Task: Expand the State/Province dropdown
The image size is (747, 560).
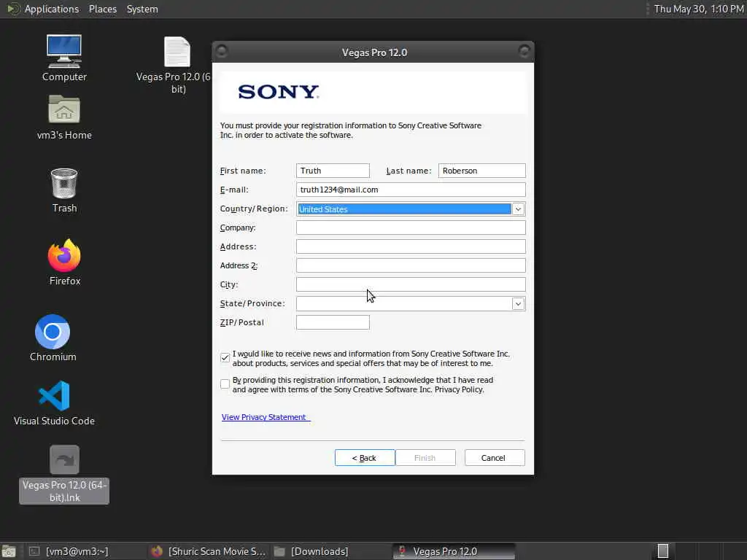Action: 519,304
